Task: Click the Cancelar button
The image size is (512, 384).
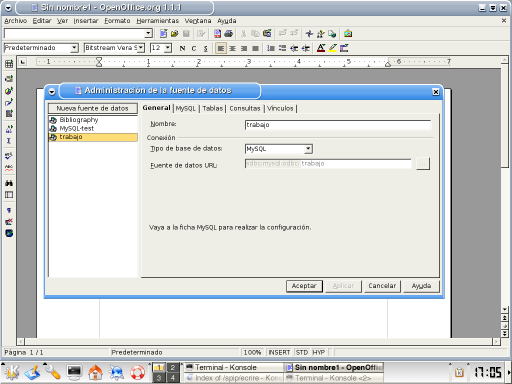Action: (x=382, y=286)
